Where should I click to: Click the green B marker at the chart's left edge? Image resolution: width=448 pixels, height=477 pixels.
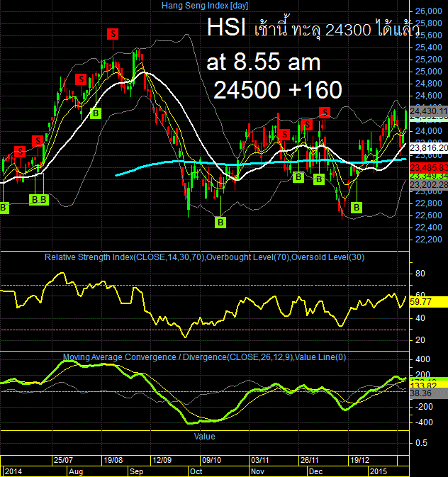point(4,208)
